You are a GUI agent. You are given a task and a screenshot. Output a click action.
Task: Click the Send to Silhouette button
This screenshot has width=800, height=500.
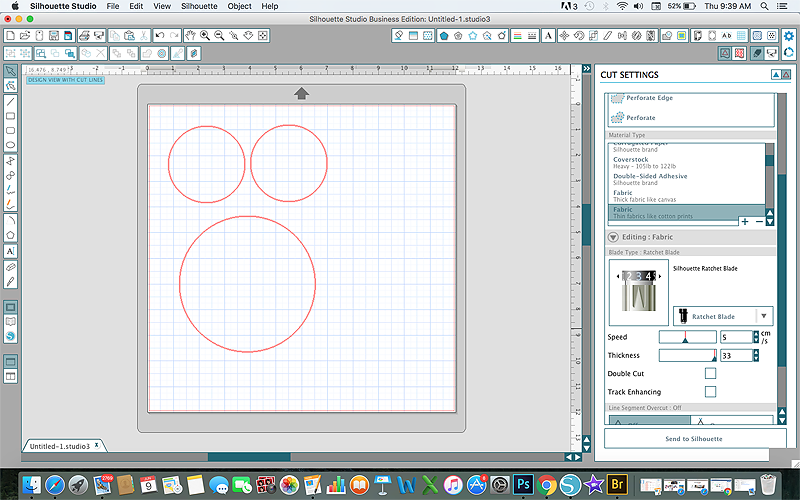point(694,439)
